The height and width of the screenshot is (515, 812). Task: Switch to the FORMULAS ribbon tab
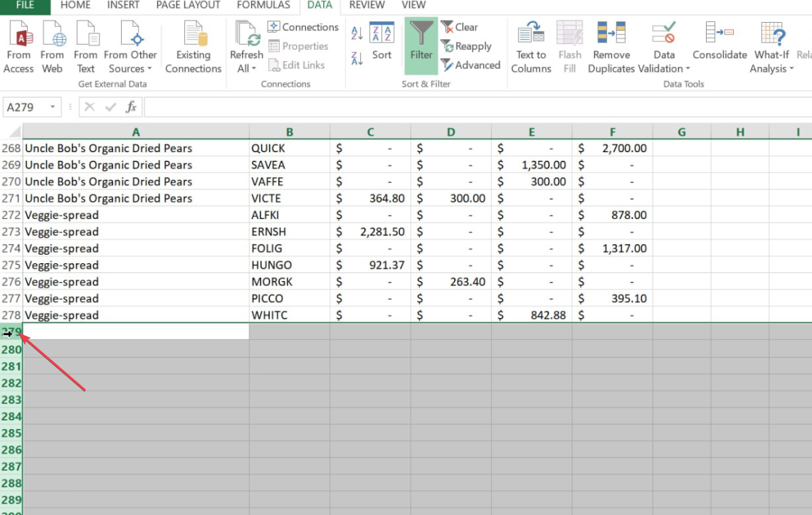click(263, 6)
